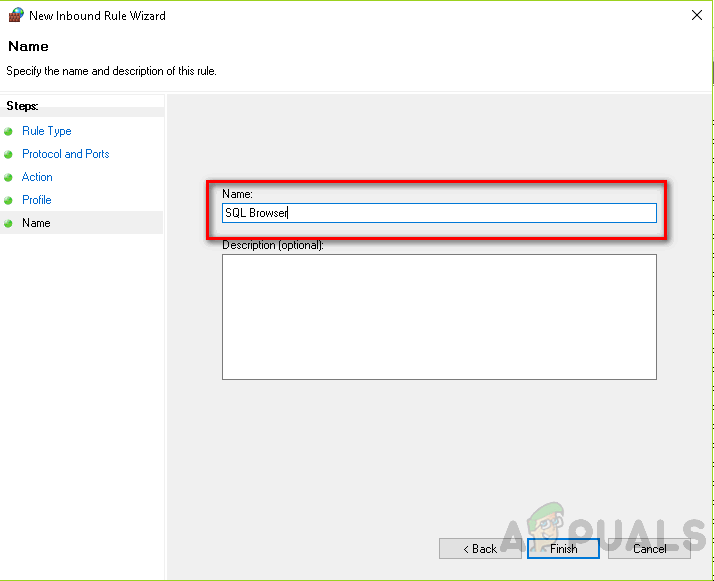
Task: Click the "Name:" field label
Action: point(237,194)
